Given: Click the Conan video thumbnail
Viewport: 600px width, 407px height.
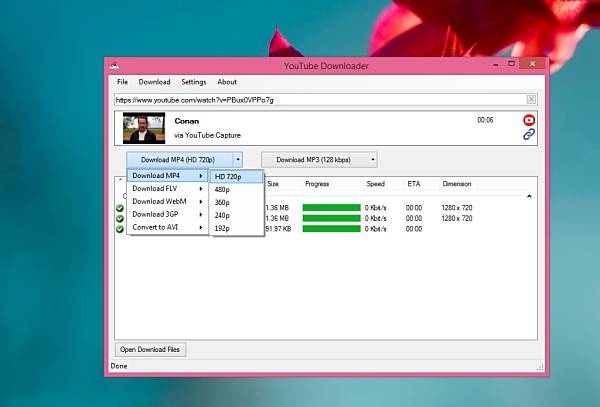Looking at the screenshot, I should 144,128.
